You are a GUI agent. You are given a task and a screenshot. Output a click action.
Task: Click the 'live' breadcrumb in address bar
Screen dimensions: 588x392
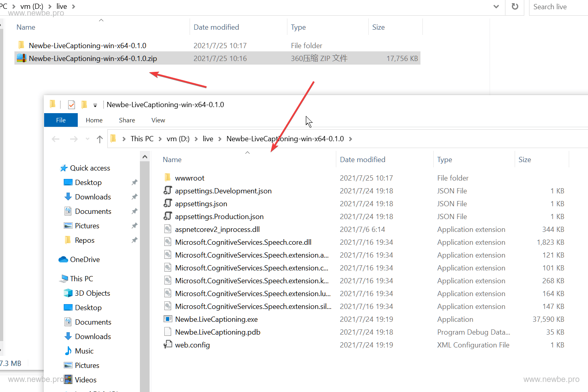pyautogui.click(x=208, y=139)
